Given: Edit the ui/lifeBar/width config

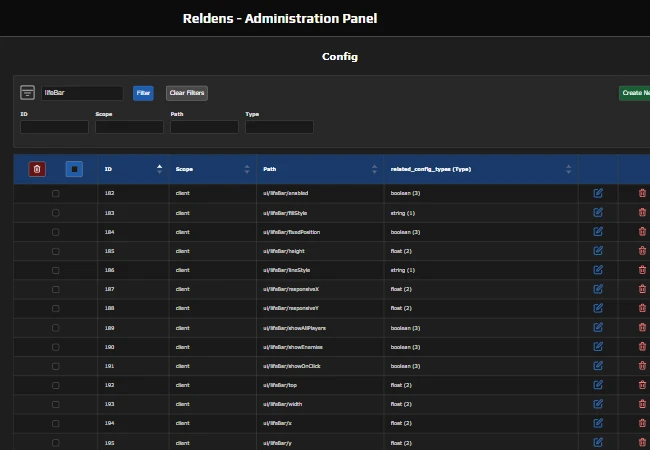Looking at the screenshot, I should [598, 404].
